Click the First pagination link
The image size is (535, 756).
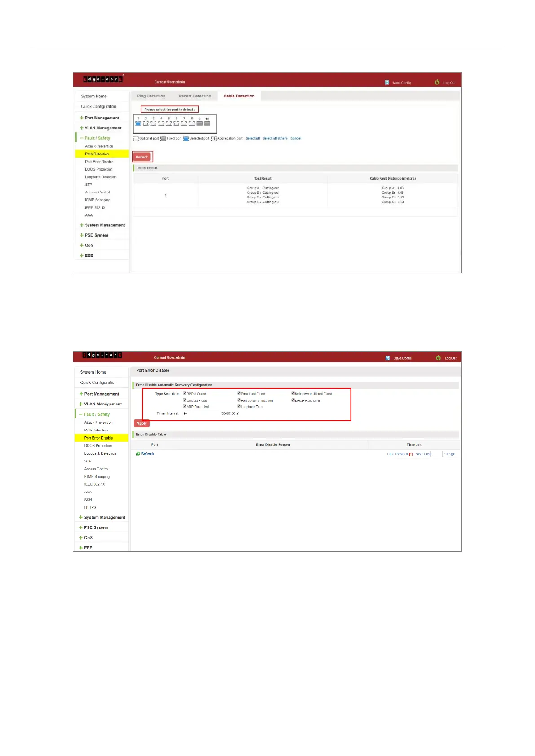pyautogui.click(x=390, y=454)
